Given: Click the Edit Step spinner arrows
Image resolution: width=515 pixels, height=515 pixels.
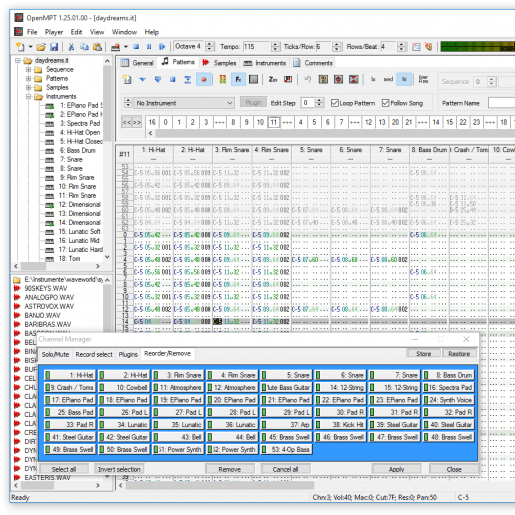Looking at the screenshot, I should pos(319,103).
